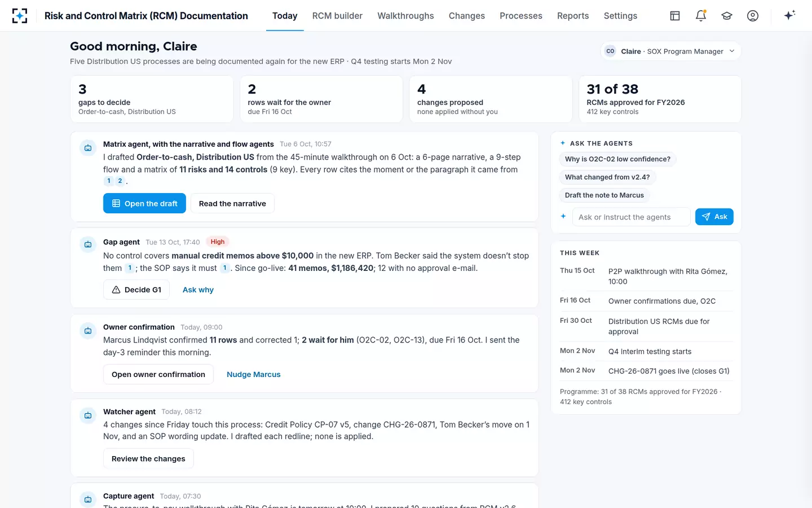Open owner confirmation
Screen dimensions: 812x508
(x=158, y=374)
